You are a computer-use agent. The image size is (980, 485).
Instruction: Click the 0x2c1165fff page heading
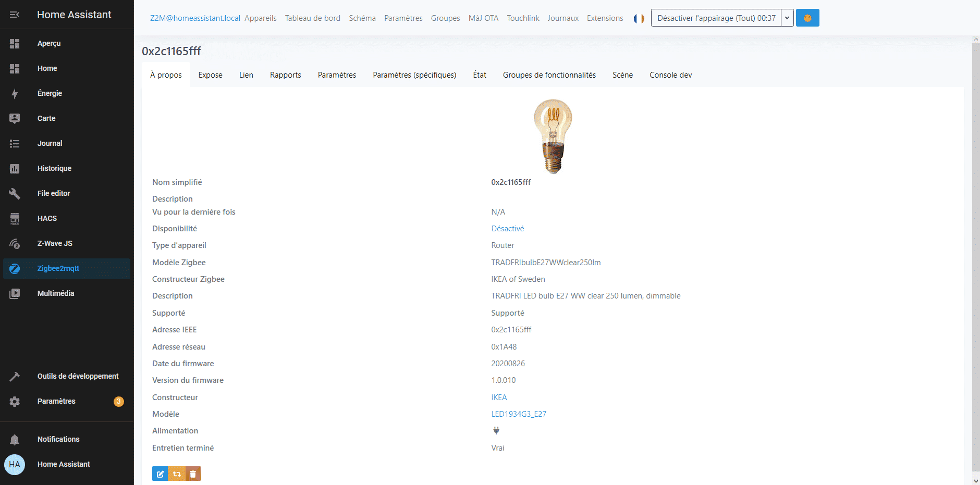tap(171, 51)
